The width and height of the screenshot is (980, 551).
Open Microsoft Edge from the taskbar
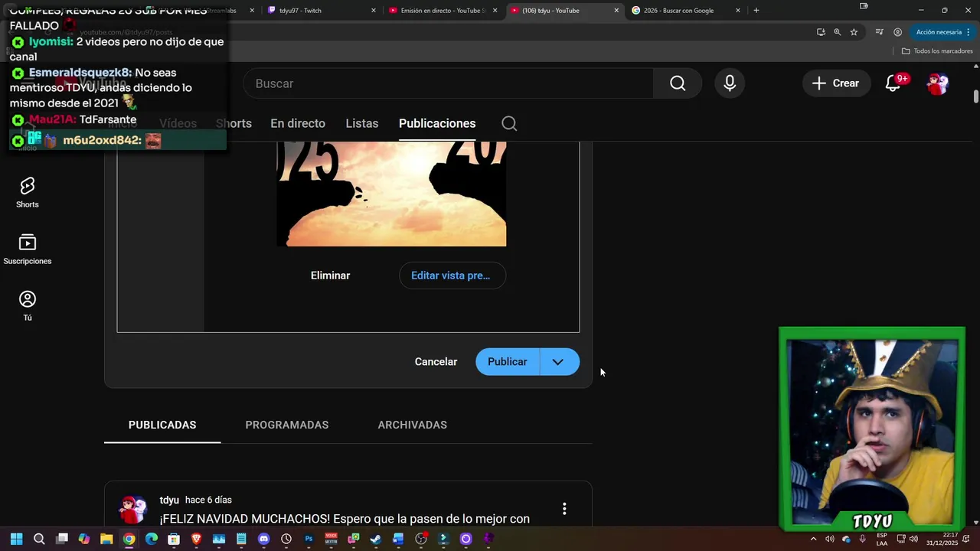point(152,539)
